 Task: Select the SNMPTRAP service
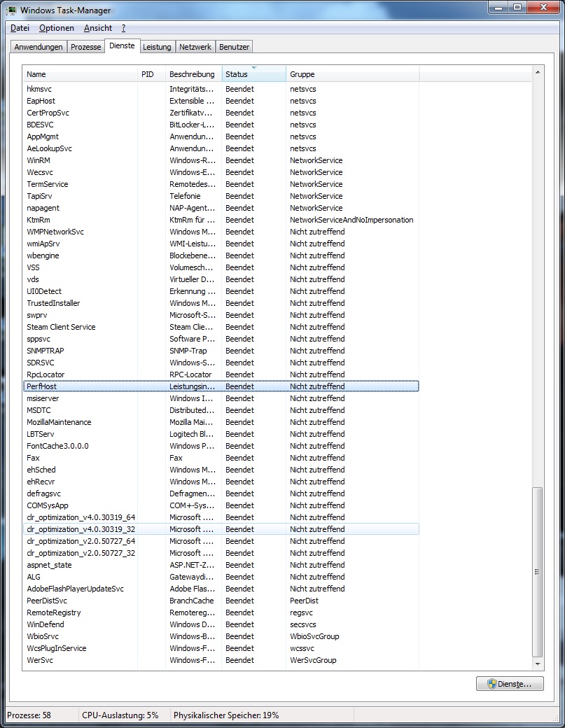click(x=221, y=351)
